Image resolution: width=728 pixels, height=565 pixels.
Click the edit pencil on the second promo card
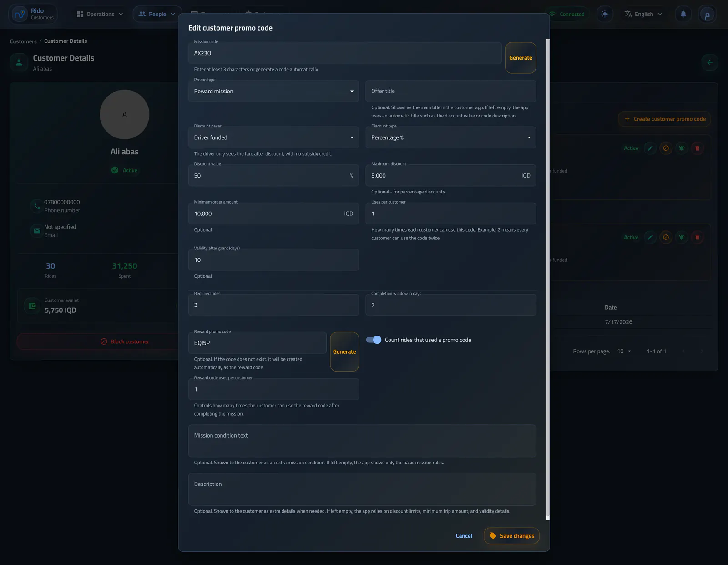click(x=650, y=237)
